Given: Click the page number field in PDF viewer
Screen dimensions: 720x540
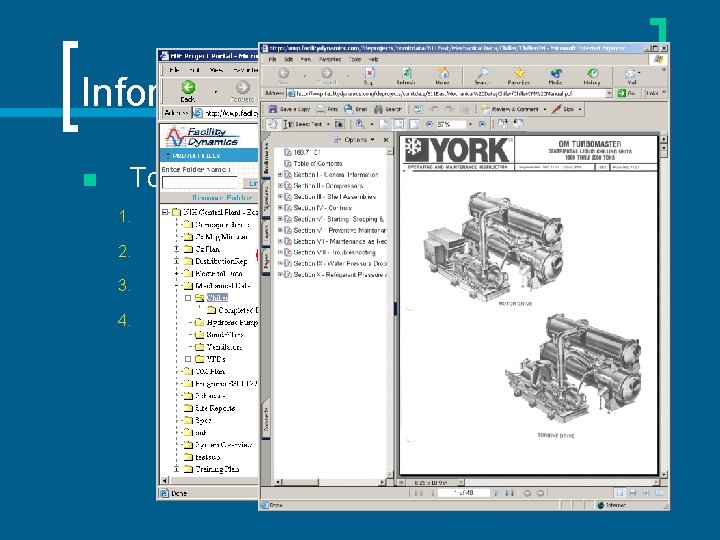Looking at the screenshot, I should (x=463, y=493).
